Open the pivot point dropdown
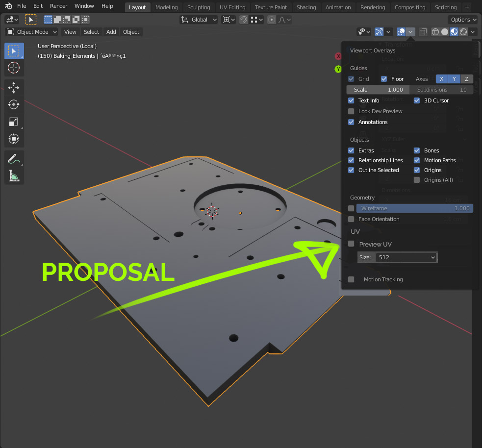The height and width of the screenshot is (448, 482). pyautogui.click(x=228, y=20)
